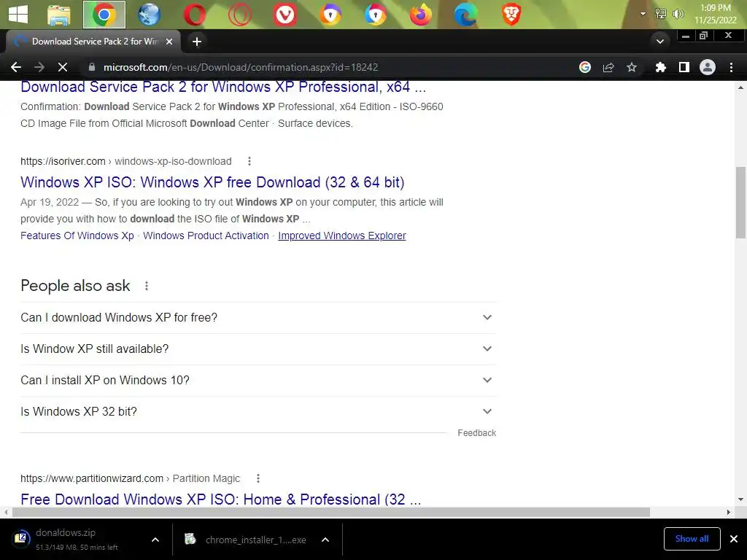Open the Firefox browser icon
The width and height of the screenshot is (747, 560).
(421, 15)
